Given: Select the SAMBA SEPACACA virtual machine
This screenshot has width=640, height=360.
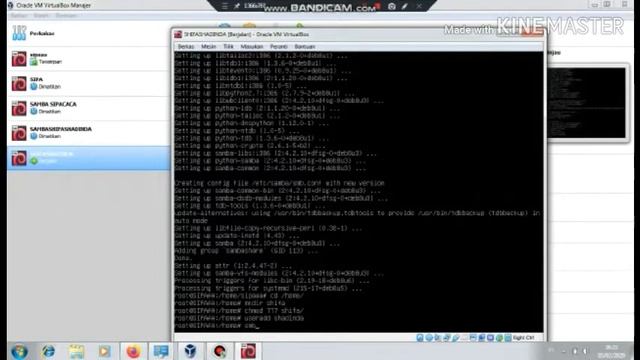Looking at the screenshot, I should tap(88, 108).
